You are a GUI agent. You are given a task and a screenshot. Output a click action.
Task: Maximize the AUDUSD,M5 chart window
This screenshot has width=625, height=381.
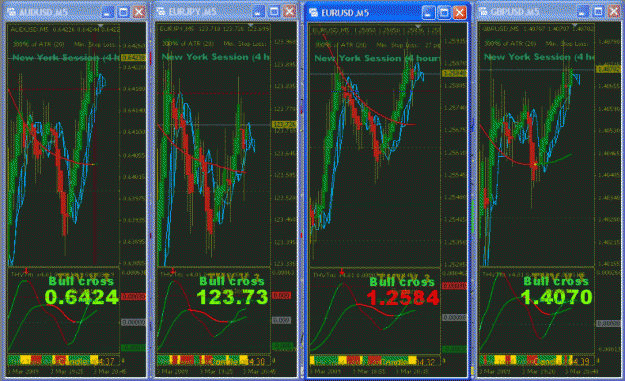[123, 12]
